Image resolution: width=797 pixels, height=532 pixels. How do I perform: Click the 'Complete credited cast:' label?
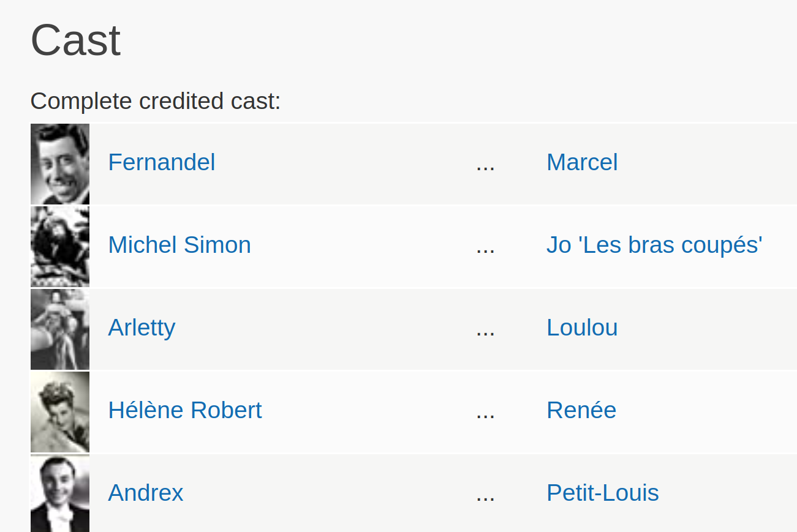pos(156,101)
